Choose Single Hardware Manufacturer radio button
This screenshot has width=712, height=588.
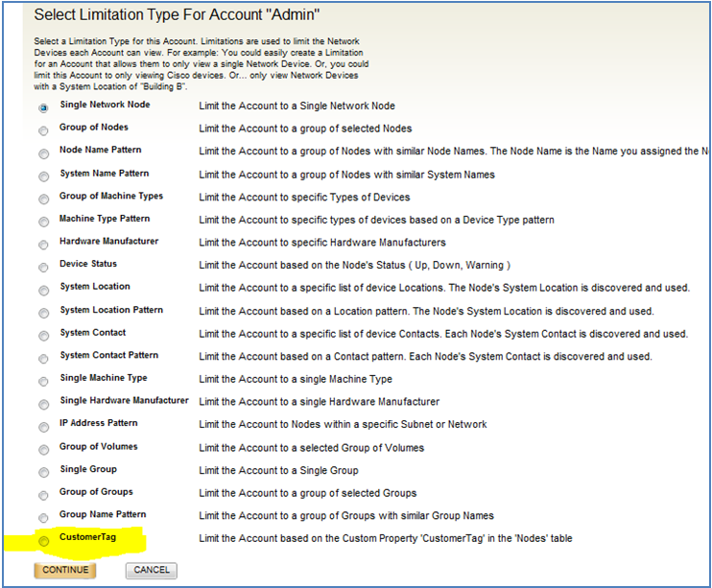click(43, 404)
